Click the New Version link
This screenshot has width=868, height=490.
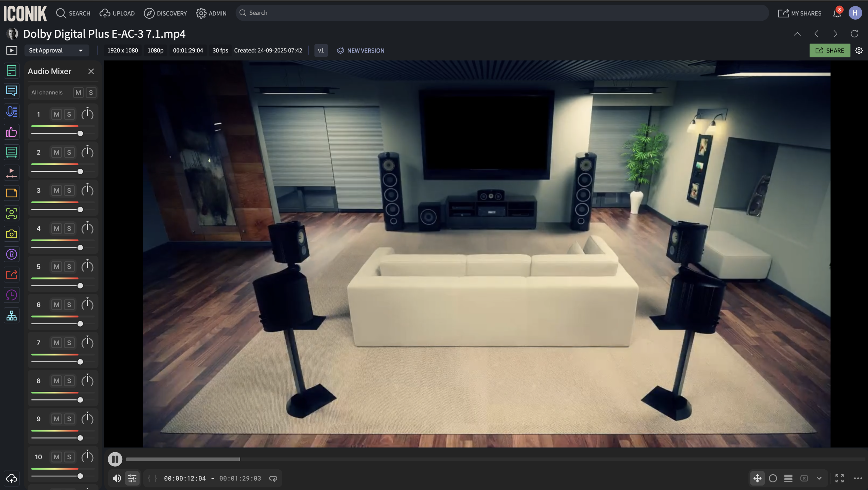point(360,50)
